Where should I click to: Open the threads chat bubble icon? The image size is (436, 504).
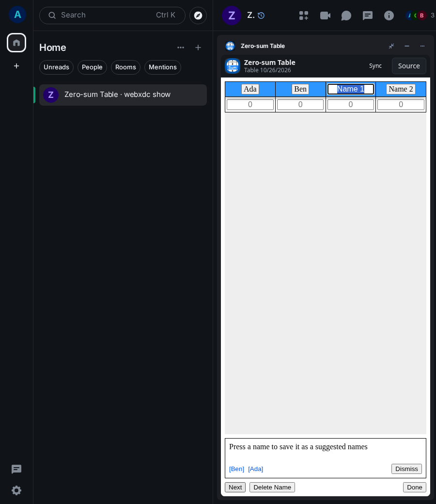click(346, 16)
